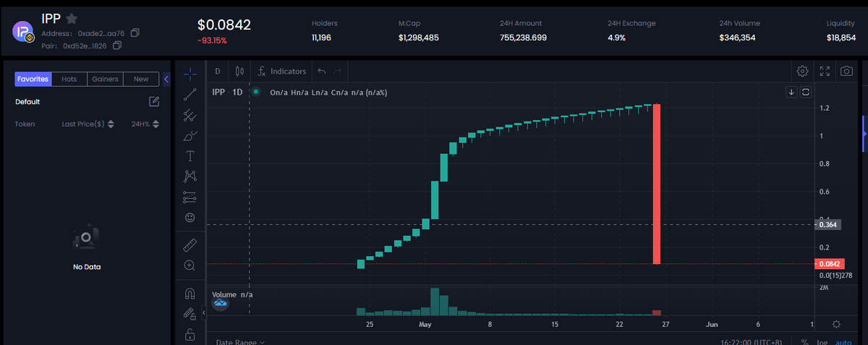
Task: Select the XABCD pattern tool
Action: point(190,176)
